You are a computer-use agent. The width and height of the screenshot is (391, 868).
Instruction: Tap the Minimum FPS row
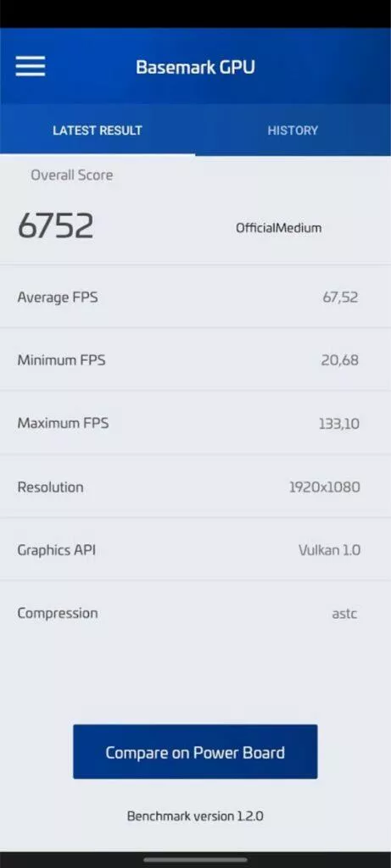(x=195, y=359)
